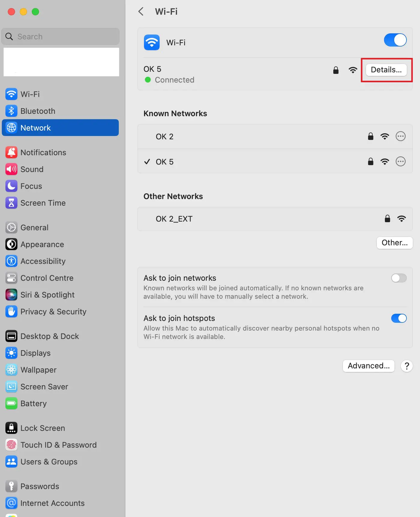
Task: Disable Ask to join hotspots toggle
Action: 399,318
